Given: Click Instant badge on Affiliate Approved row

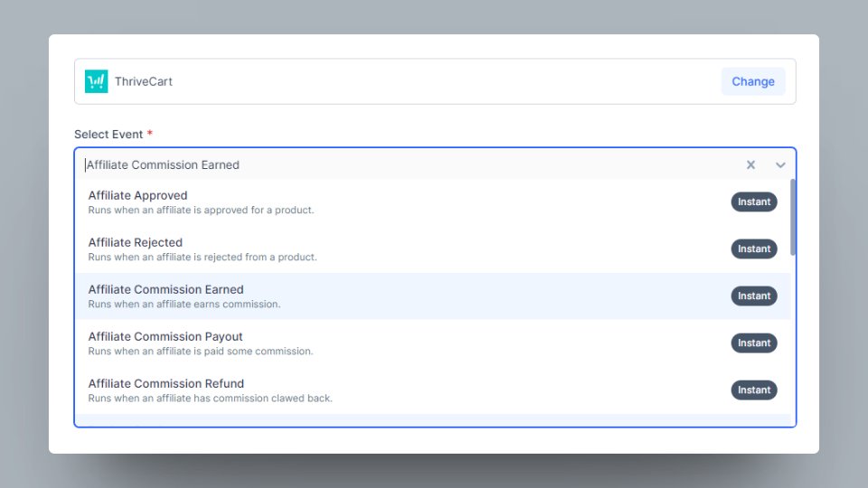Looking at the screenshot, I should (754, 202).
